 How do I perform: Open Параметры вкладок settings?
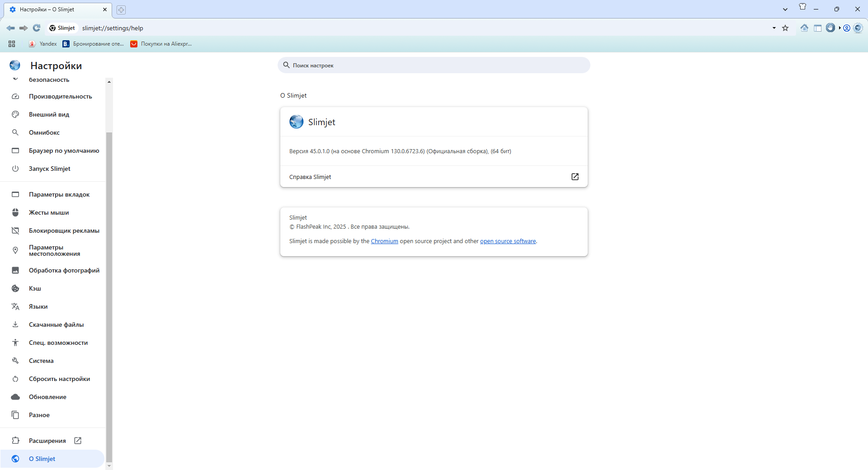pyautogui.click(x=53, y=194)
